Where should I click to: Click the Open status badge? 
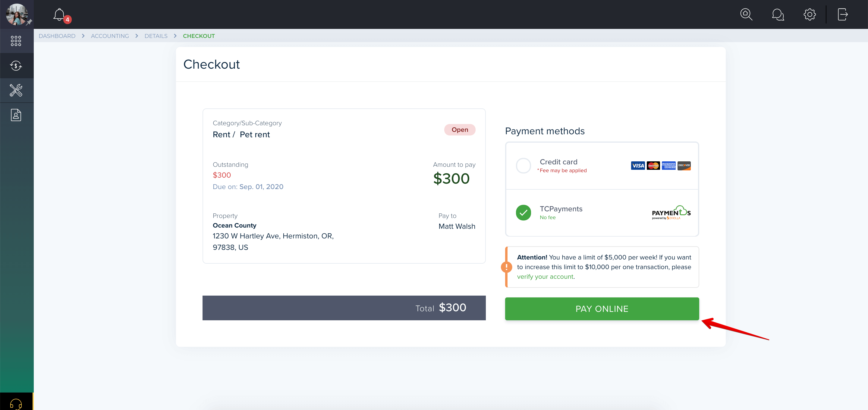coord(460,130)
